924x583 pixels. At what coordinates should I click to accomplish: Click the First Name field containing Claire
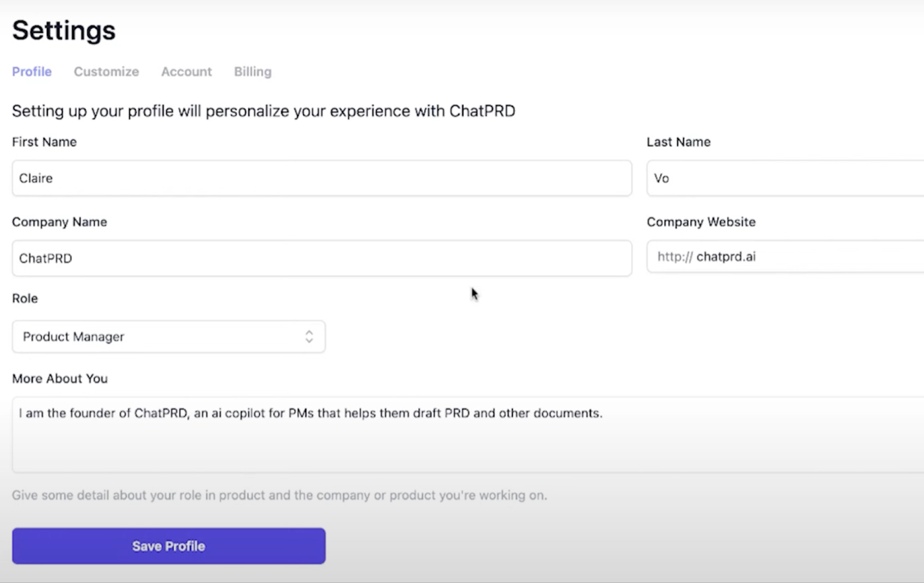pos(321,178)
